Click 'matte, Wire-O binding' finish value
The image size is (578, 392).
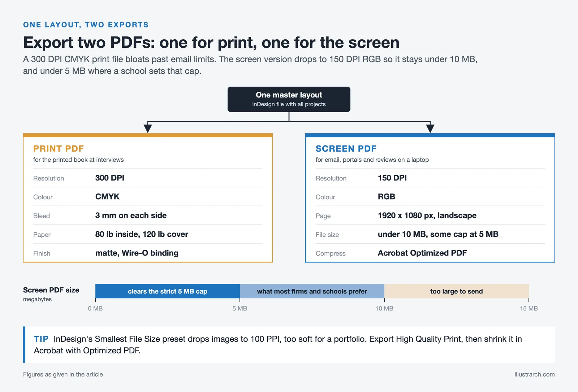coord(137,253)
